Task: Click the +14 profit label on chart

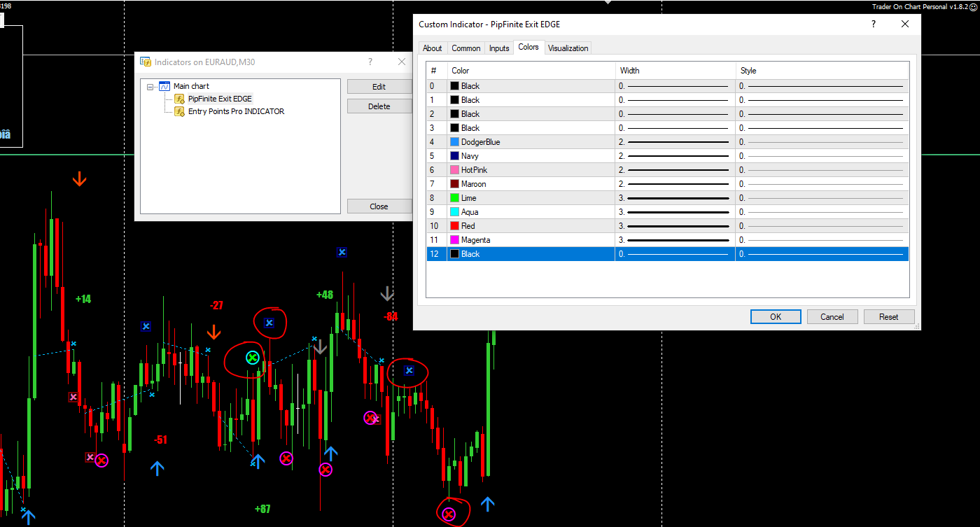Action: point(83,299)
